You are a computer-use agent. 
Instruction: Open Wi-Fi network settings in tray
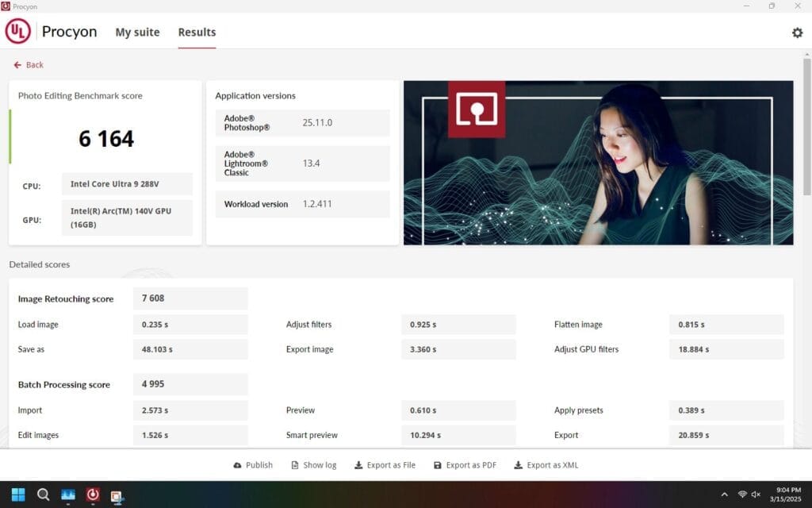pyautogui.click(x=742, y=495)
